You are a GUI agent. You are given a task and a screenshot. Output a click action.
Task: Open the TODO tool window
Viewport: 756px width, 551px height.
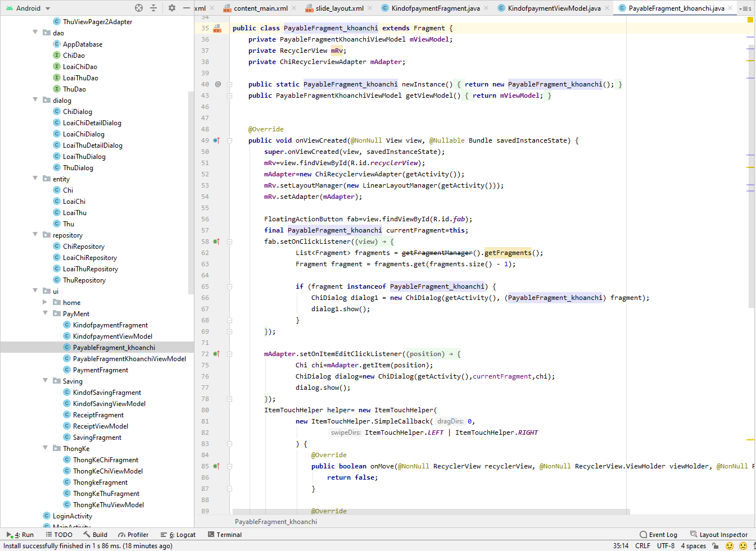(x=59, y=535)
